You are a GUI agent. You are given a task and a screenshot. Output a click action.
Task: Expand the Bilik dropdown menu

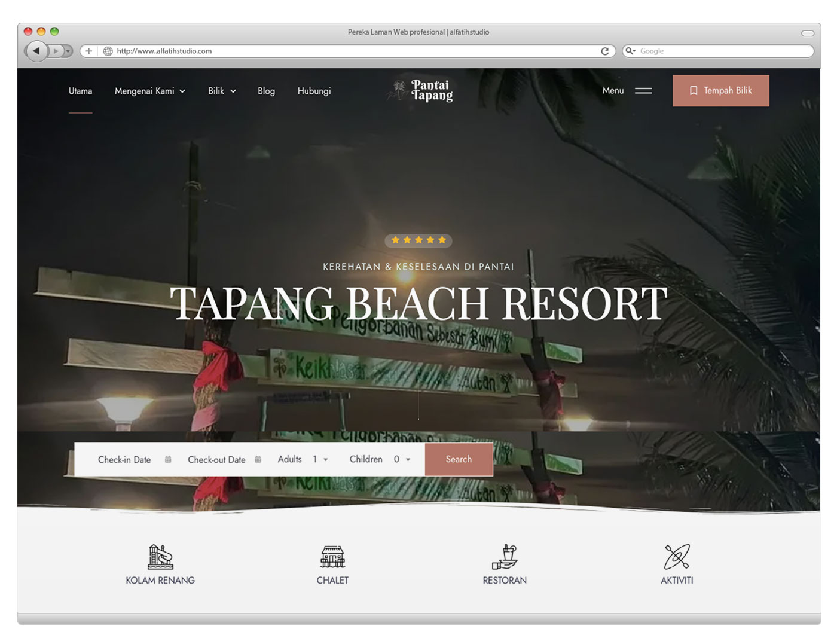(x=221, y=91)
